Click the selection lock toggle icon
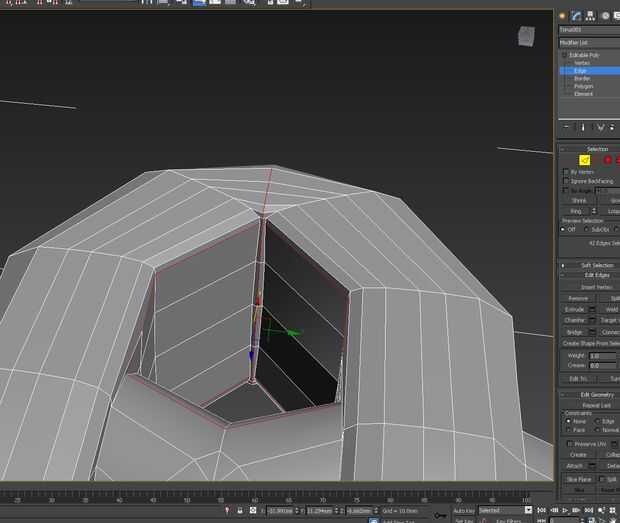Screen dimensions: 620x523 coord(239,510)
